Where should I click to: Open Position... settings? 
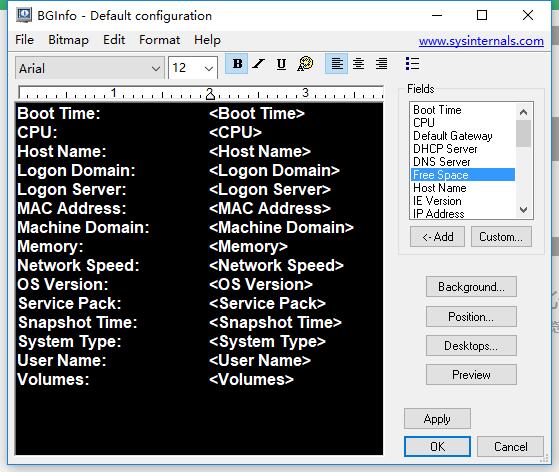471,317
